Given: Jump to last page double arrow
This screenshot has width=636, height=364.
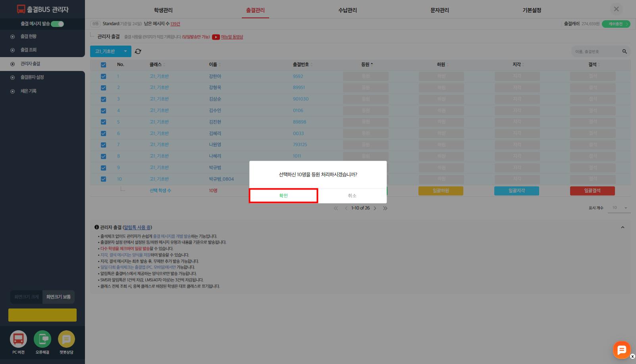Looking at the screenshot, I should [385, 208].
